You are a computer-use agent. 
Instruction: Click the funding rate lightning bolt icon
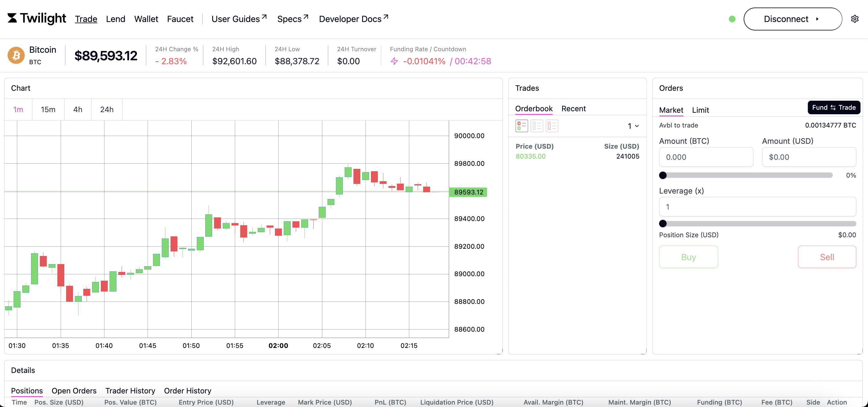click(394, 61)
